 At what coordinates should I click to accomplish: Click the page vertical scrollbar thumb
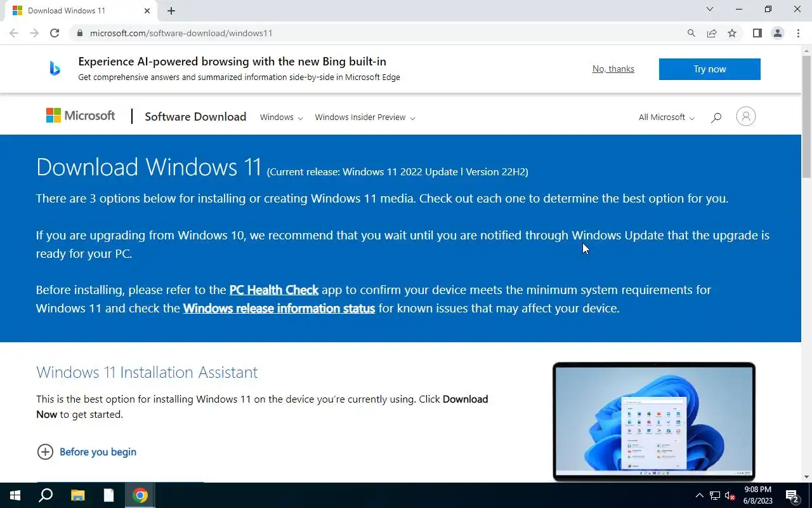pos(806,117)
